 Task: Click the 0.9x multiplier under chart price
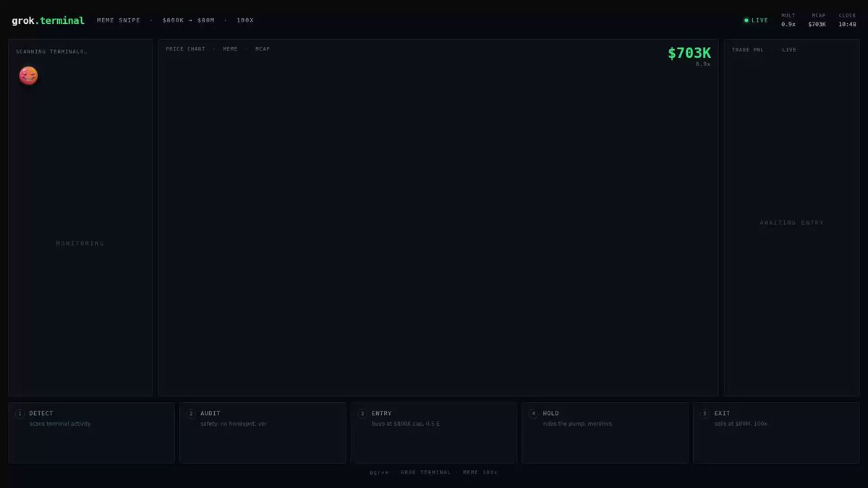point(703,64)
